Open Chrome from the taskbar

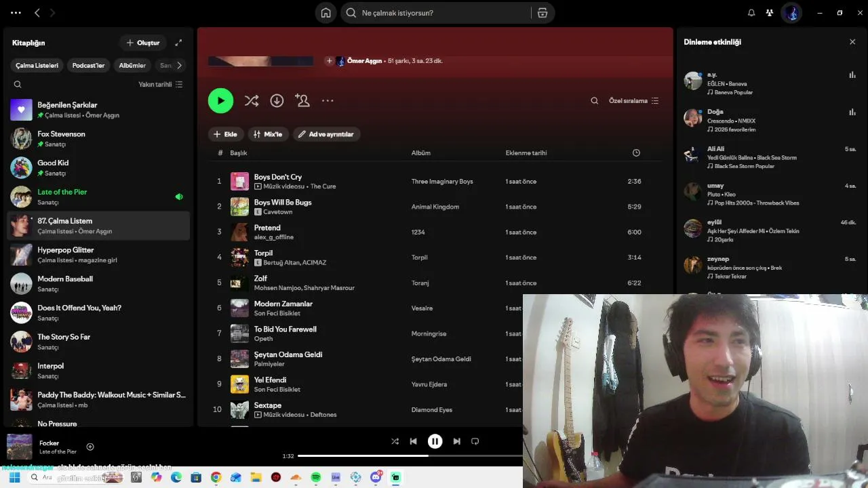[x=216, y=477]
